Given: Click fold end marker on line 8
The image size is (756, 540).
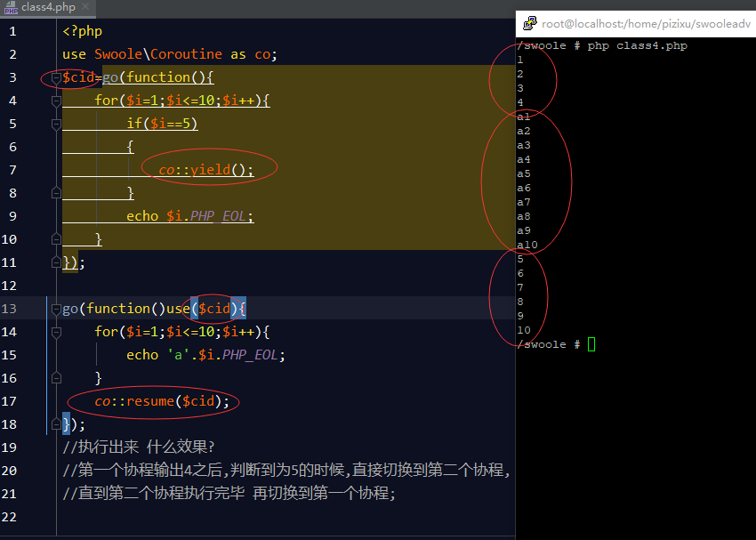Looking at the screenshot, I should click(x=56, y=193).
